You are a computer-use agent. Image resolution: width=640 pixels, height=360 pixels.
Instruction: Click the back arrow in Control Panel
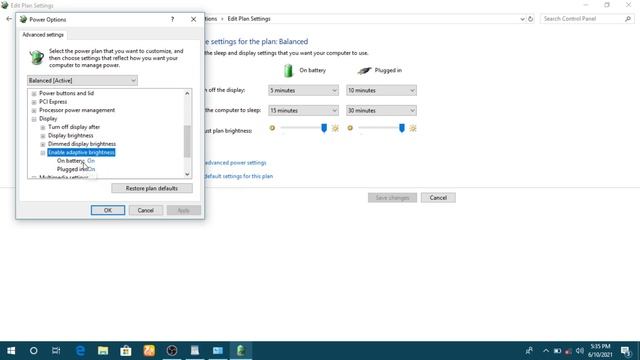click(x=9, y=19)
